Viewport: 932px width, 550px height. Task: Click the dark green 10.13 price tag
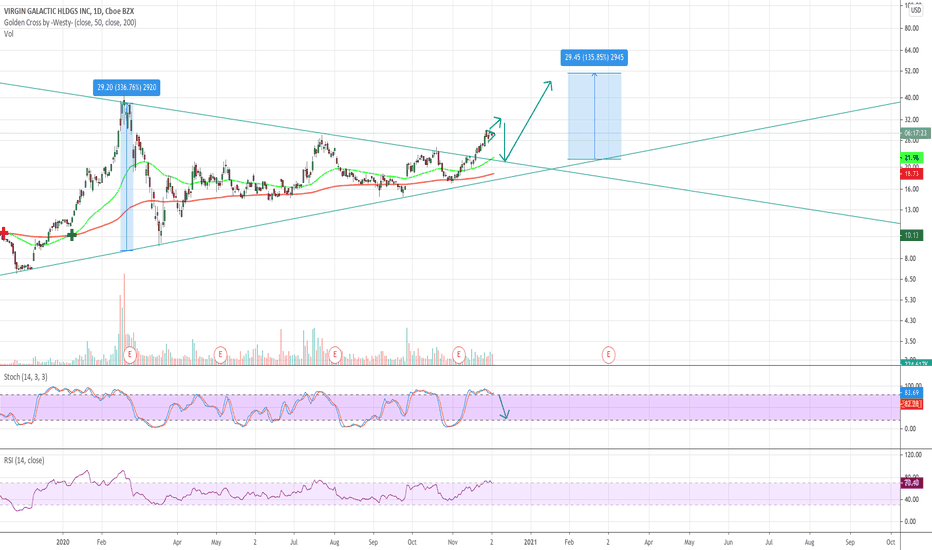click(912, 235)
